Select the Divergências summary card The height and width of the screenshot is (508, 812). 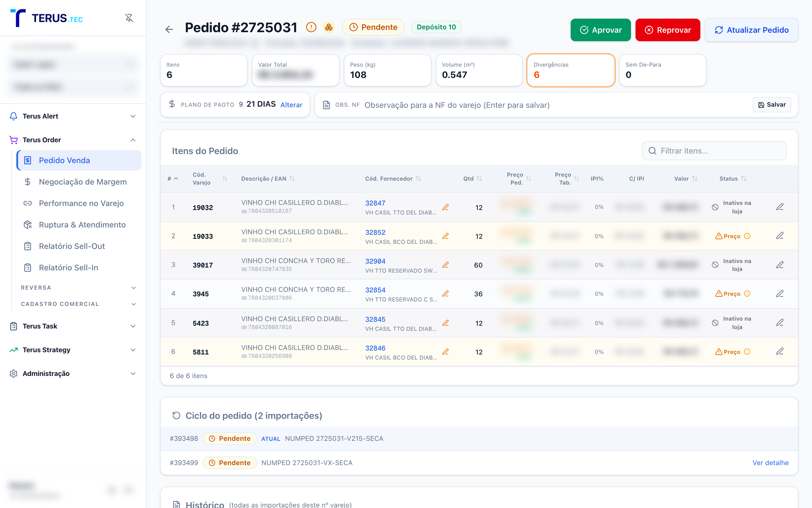click(x=571, y=71)
